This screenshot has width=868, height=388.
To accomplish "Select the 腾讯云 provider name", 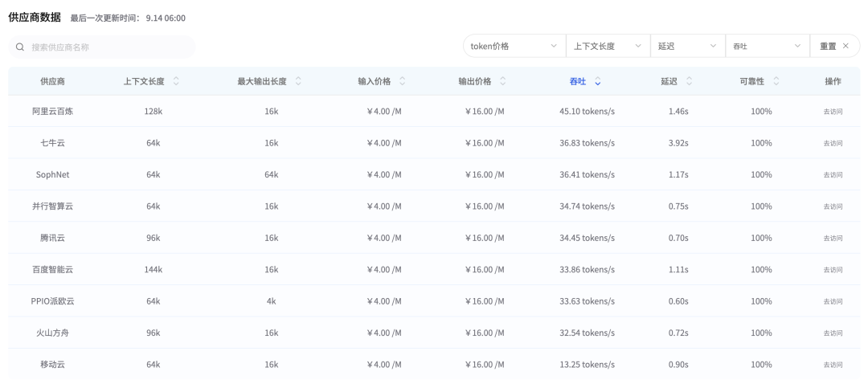I will (52, 238).
